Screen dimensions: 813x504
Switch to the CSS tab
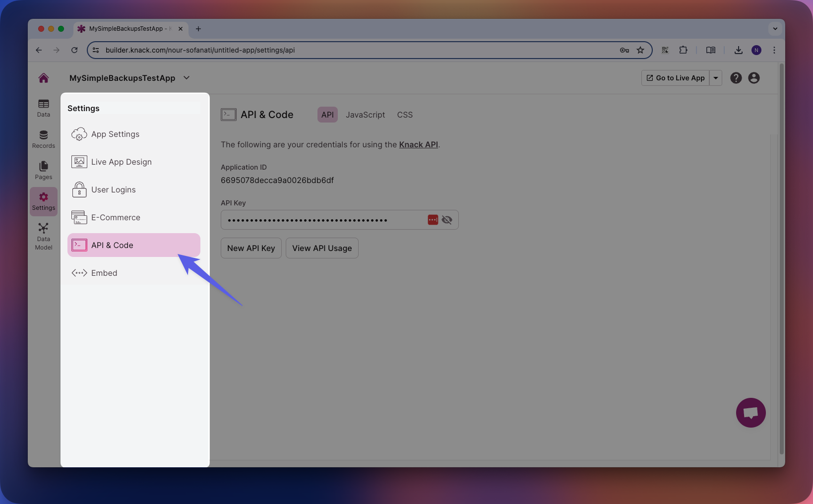tap(405, 115)
